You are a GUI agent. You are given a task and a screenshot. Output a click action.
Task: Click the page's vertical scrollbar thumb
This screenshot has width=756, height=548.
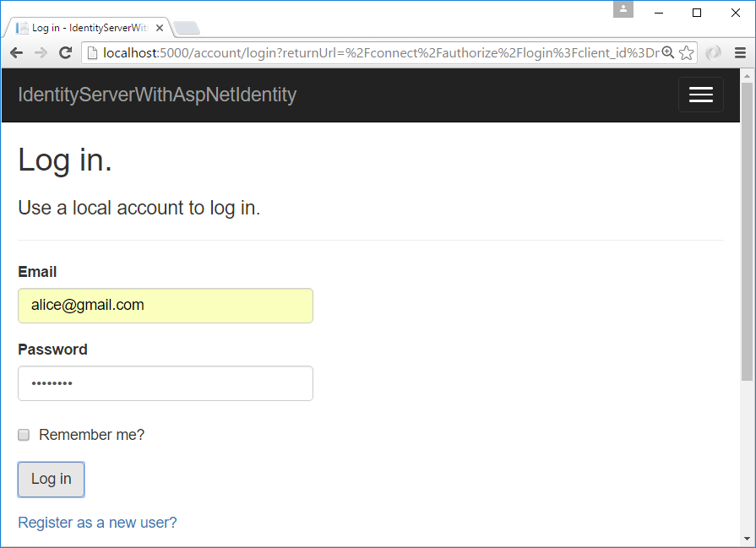pos(747,228)
